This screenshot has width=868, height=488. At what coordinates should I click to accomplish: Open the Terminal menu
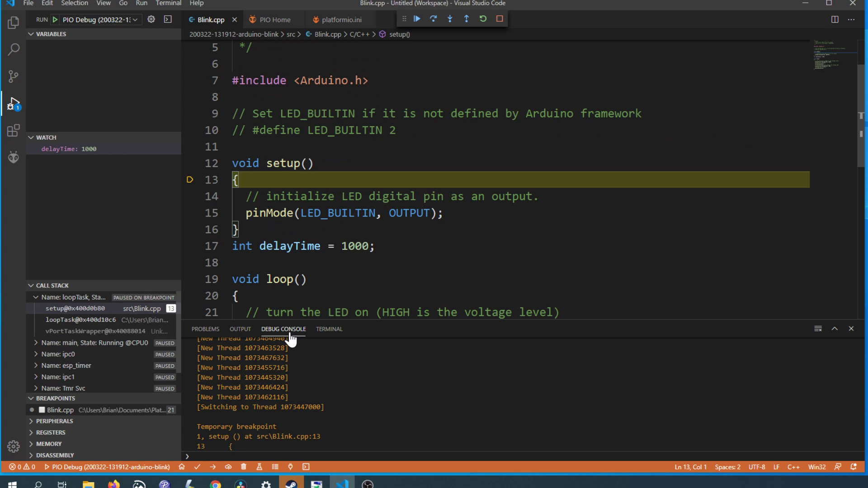(x=168, y=3)
